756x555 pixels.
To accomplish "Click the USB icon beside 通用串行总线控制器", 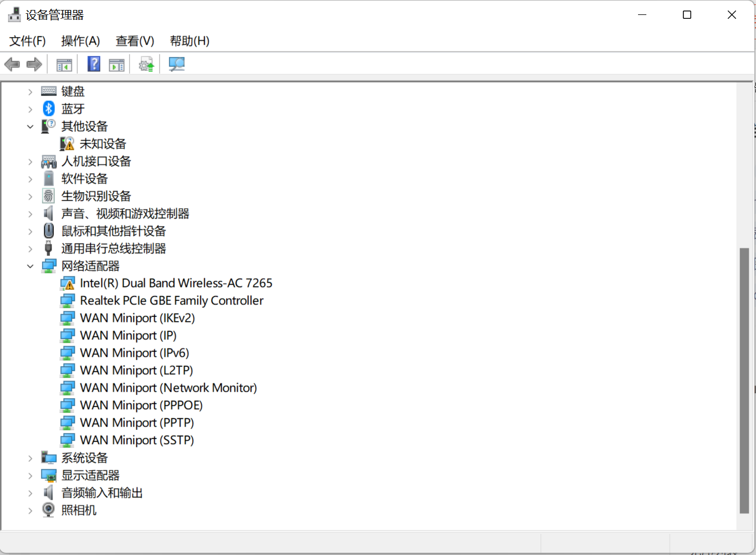I will point(49,248).
